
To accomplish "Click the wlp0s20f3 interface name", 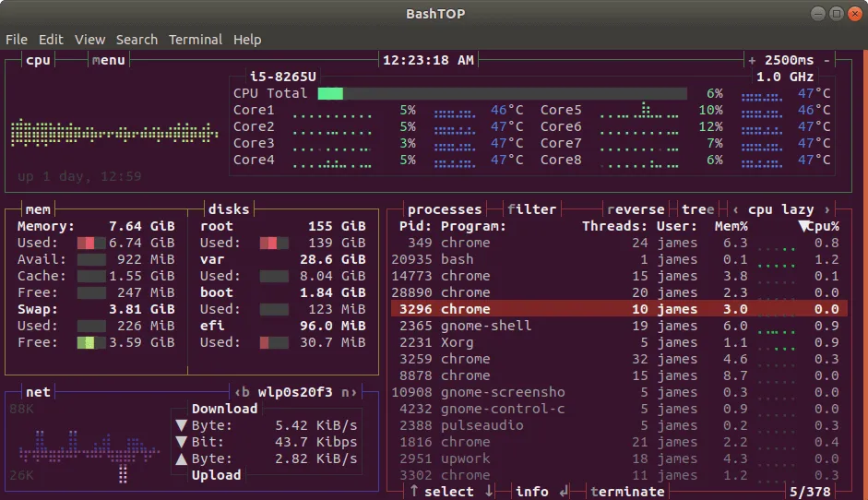I will [295, 392].
